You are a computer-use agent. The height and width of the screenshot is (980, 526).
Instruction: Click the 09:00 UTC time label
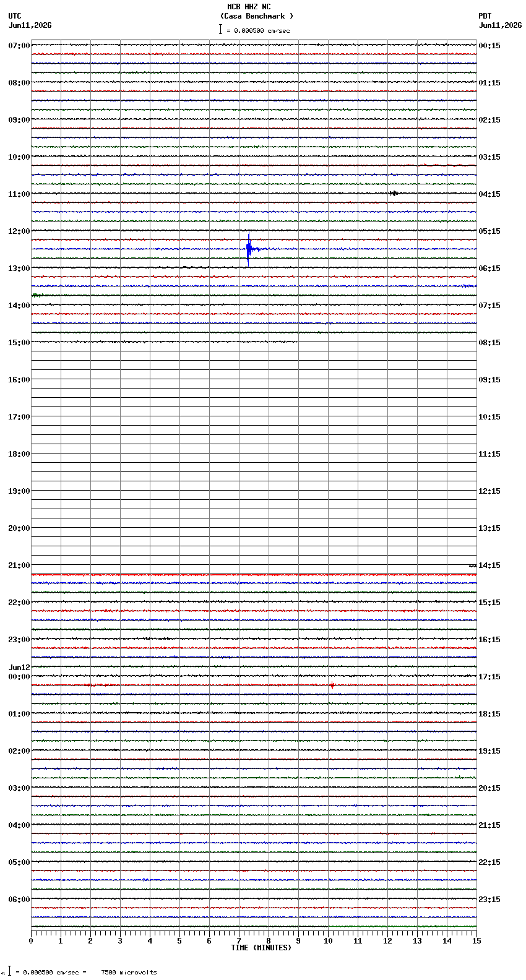pyautogui.click(x=19, y=120)
